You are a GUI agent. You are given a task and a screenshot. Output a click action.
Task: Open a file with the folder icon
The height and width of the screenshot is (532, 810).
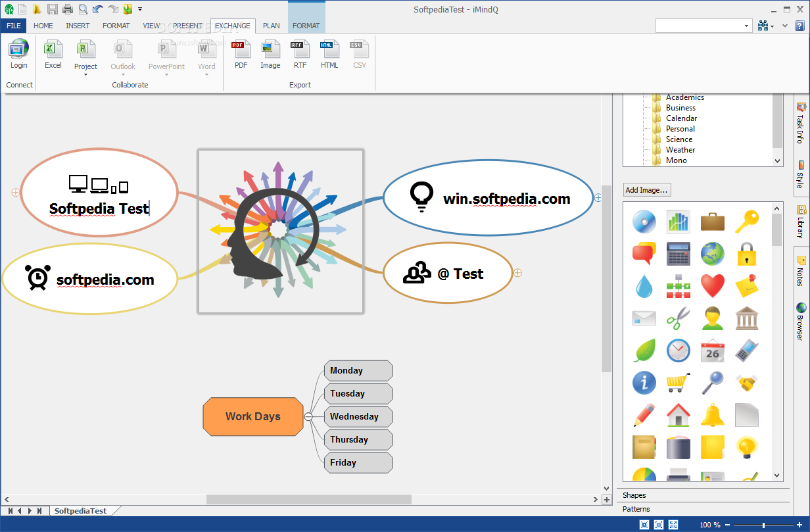coord(37,9)
